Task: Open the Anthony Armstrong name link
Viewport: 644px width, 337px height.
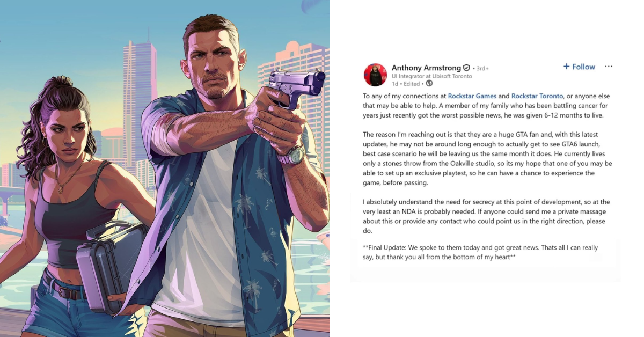Action: tap(426, 68)
